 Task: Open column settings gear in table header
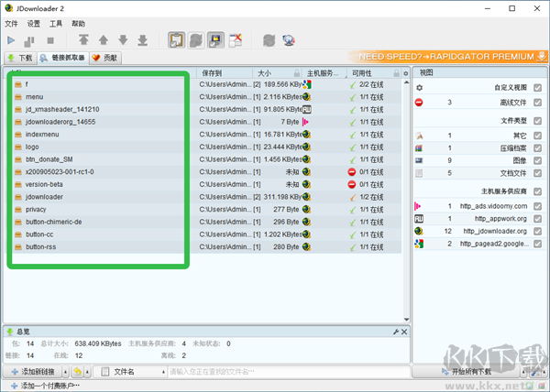[406, 73]
